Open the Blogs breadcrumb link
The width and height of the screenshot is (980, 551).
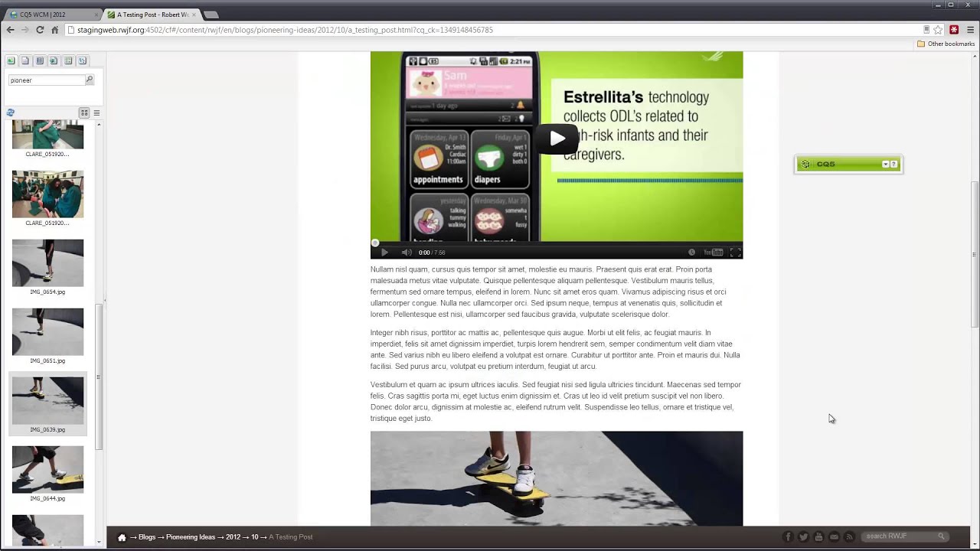click(147, 537)
